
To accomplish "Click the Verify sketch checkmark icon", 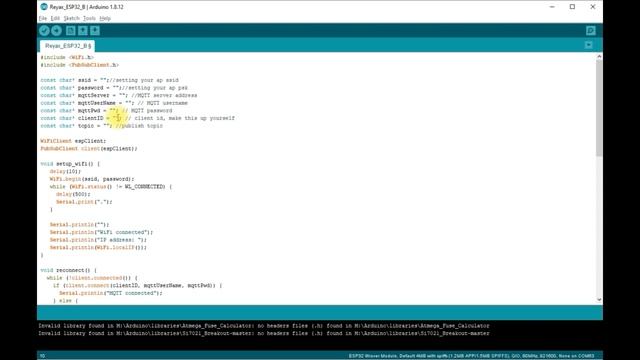I will (44, 31).
